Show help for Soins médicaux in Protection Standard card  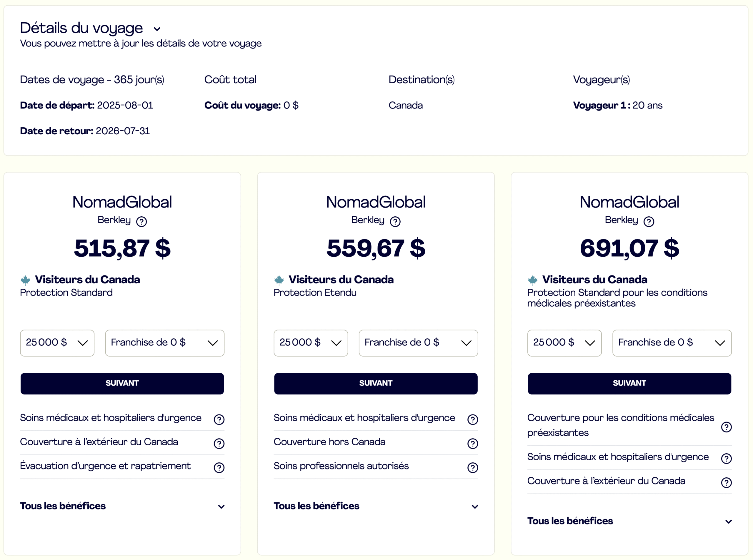pyautogui.click(x=219, y=419)
